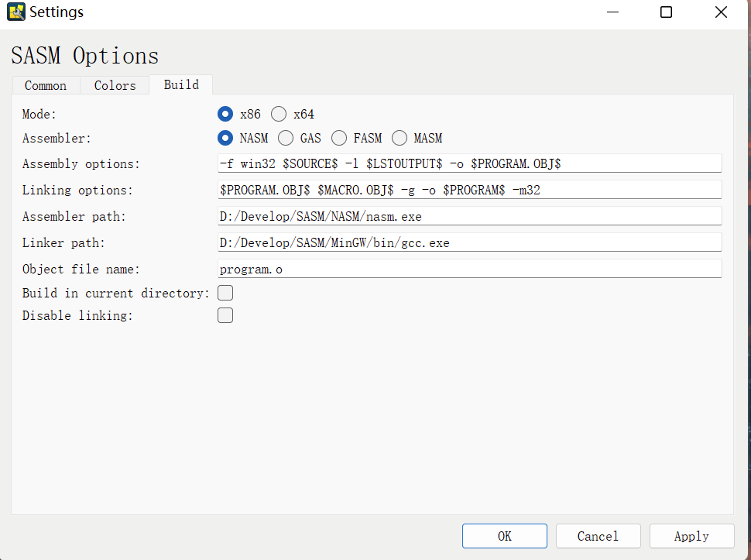The image size is (751, 560).
Task: Click the Cancel button
Action: point(598,536)
